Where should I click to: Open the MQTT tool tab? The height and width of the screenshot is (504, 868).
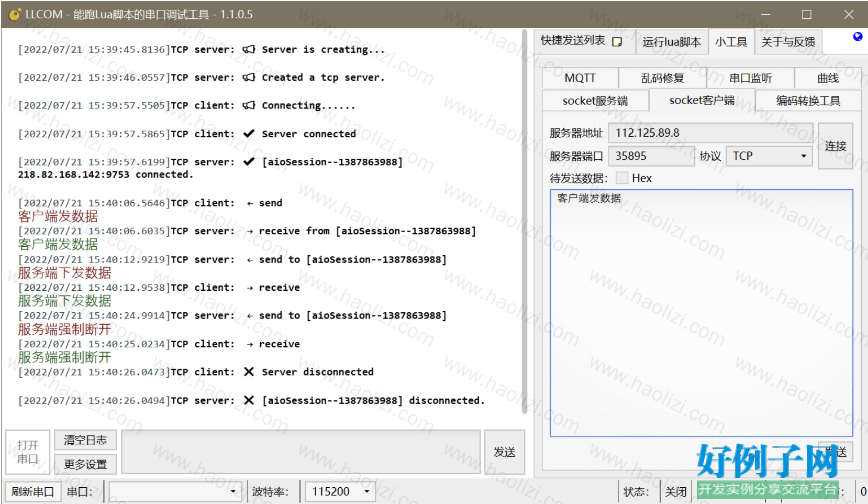pyautogui.click(x=580, y=78)
